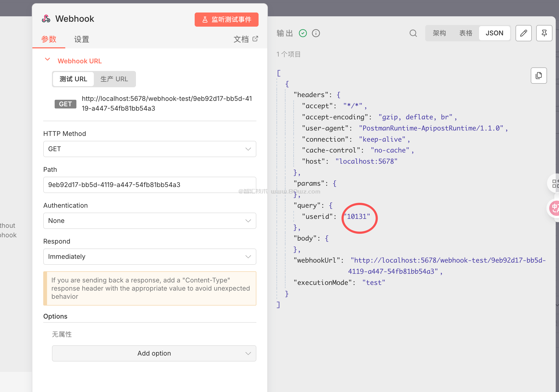
Task: Copy JSON output with copy icon
Action: click(539, 76)
